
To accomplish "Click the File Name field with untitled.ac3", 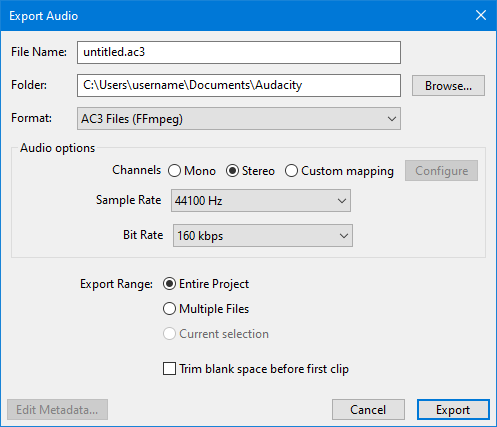I will pyautogui.click(x=239, y=52).
